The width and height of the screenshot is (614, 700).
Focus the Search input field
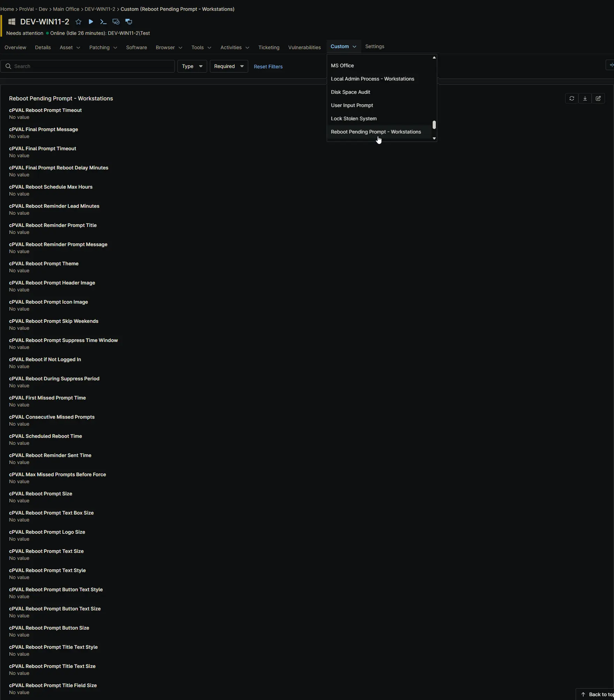click(87, 66)
